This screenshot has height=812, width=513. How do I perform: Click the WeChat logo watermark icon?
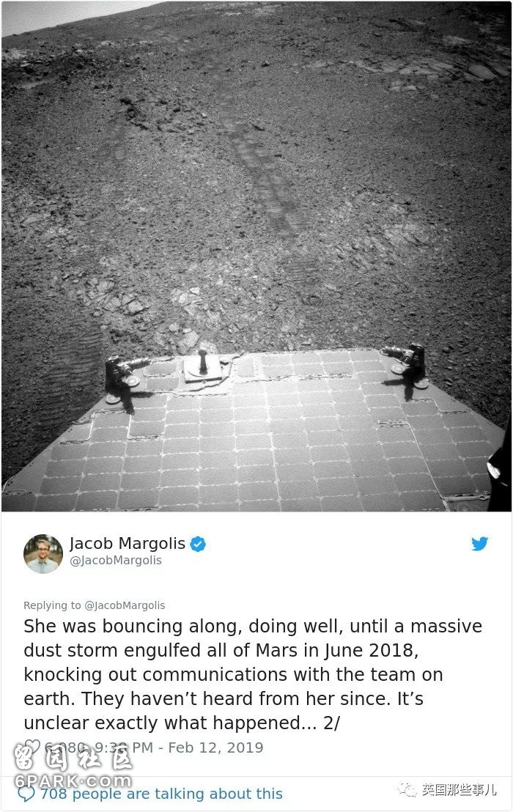[407, 790]
